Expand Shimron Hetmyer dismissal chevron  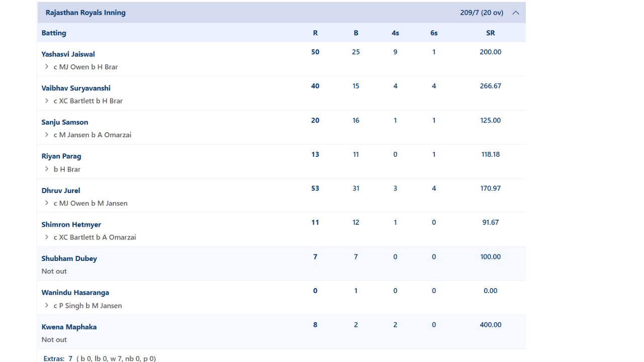pos(46,237)
